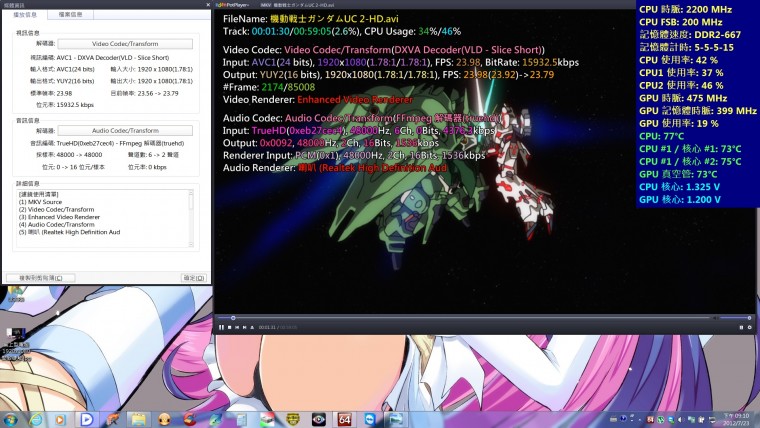Open the TeamViewer taskbar icon
The height and width of the screenshot is (428, 760).
point(370,419)
